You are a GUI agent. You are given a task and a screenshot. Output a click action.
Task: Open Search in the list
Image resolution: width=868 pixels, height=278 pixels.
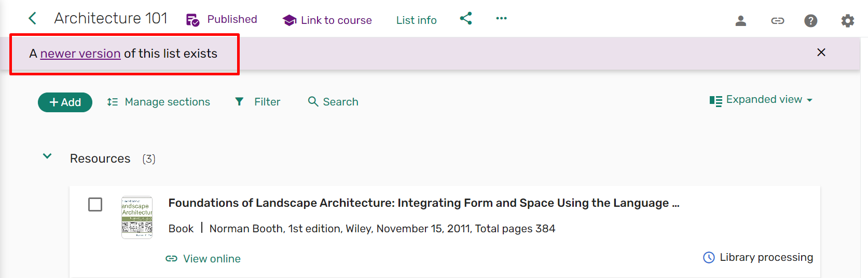click(x=340, y=102)
